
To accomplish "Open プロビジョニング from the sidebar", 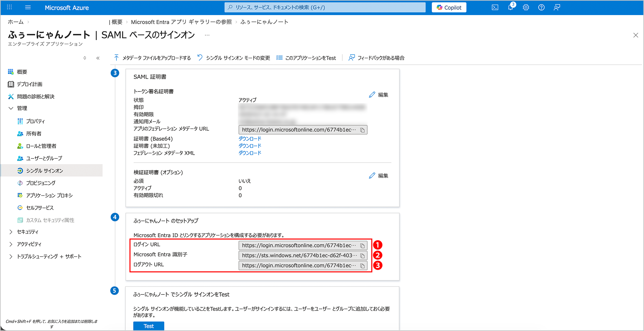I will 41,183.
